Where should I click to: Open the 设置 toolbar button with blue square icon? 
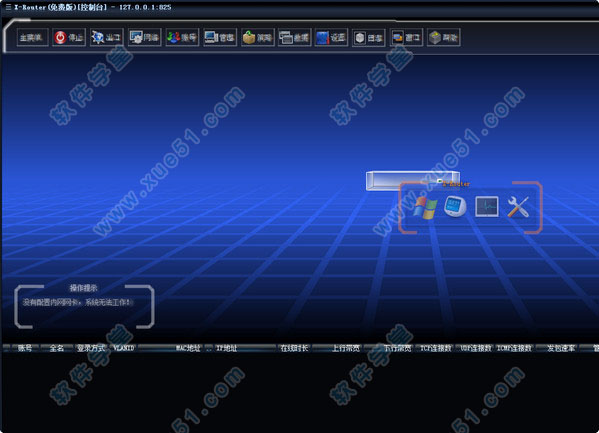click(x=331, y=37)
